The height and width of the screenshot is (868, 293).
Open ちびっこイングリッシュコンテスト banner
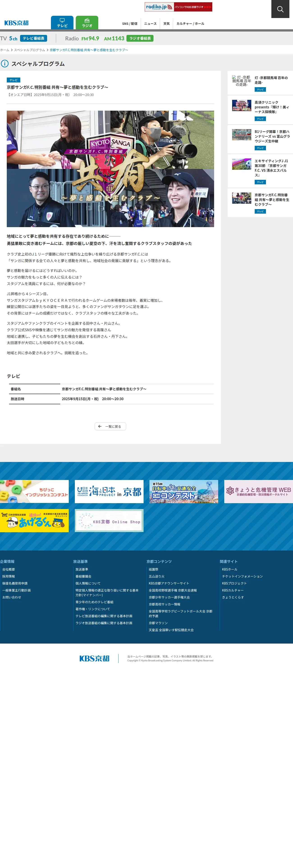coord(34,491)
